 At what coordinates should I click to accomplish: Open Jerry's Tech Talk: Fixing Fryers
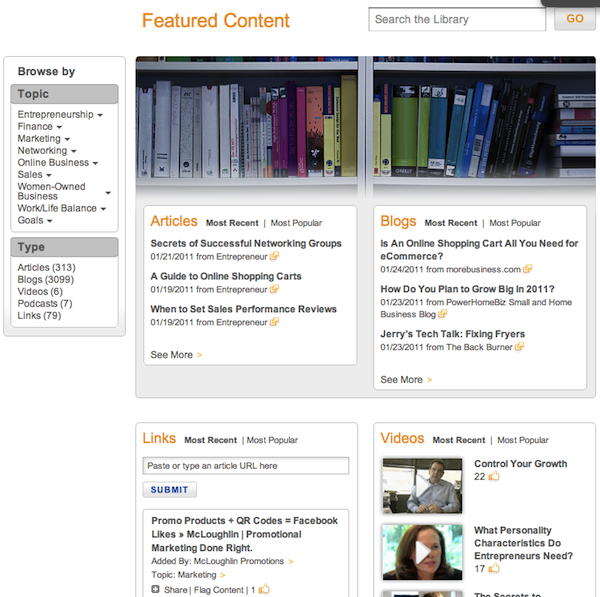pyautogui.click(x=452, y=334)
